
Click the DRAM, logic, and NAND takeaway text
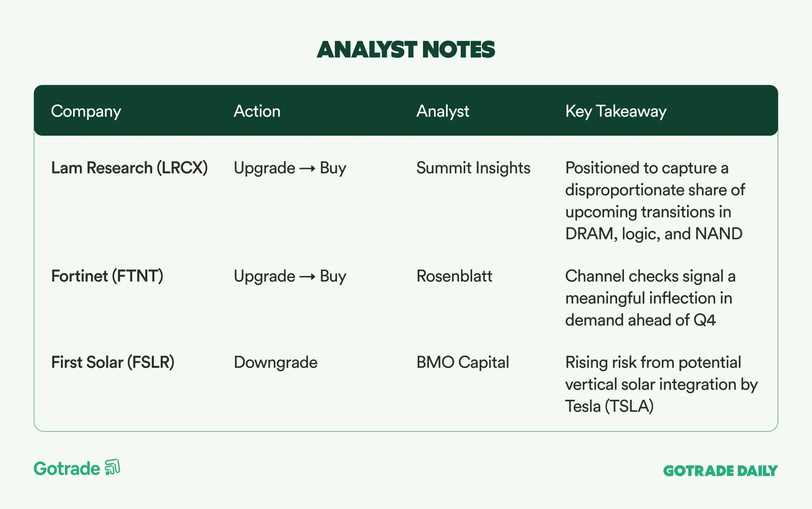click(654, 234)
